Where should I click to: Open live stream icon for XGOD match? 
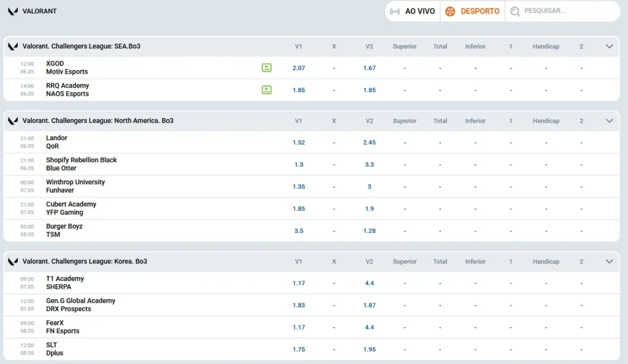[266, 67]
